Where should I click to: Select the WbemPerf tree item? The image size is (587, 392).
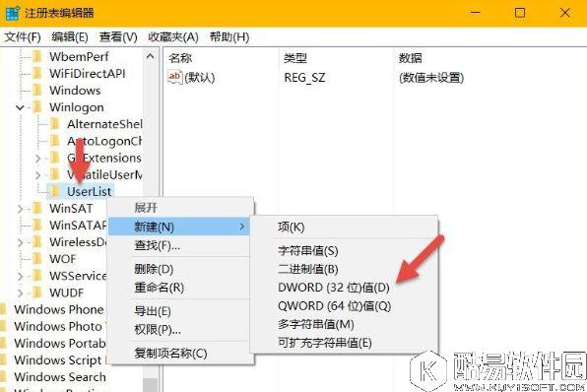pos(79,56)
